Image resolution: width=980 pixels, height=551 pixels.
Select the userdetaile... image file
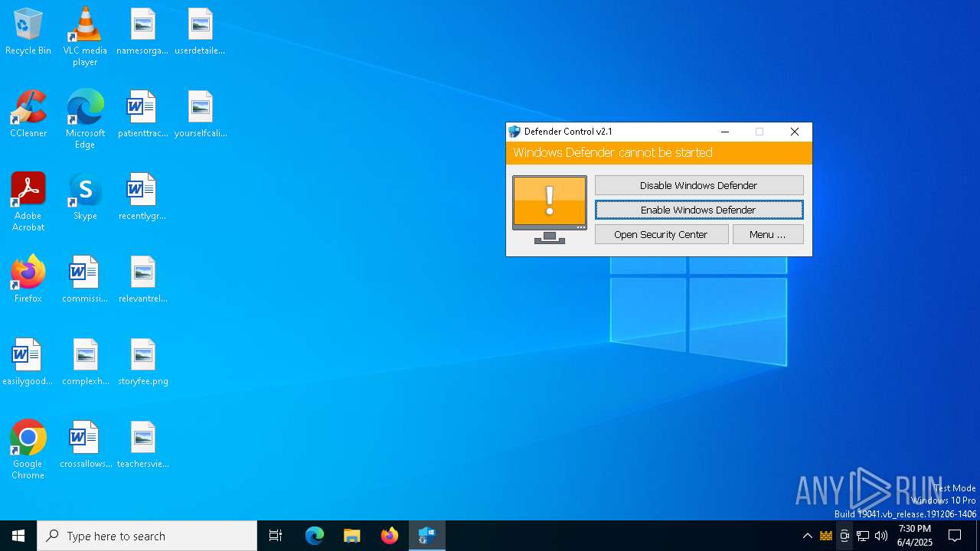(x=200, y=32)
